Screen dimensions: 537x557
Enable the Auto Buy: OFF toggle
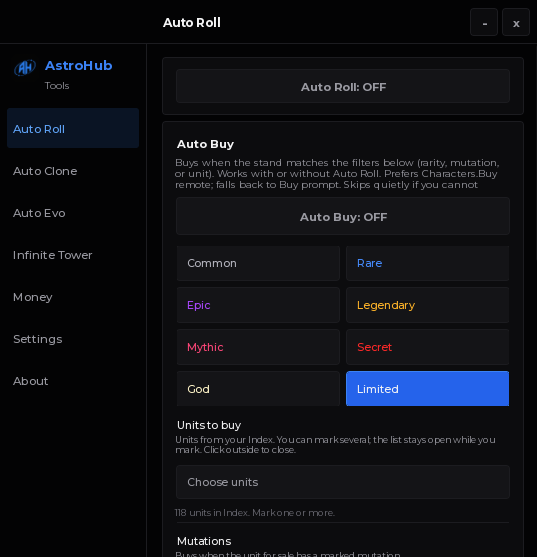(x=343, y=216)
